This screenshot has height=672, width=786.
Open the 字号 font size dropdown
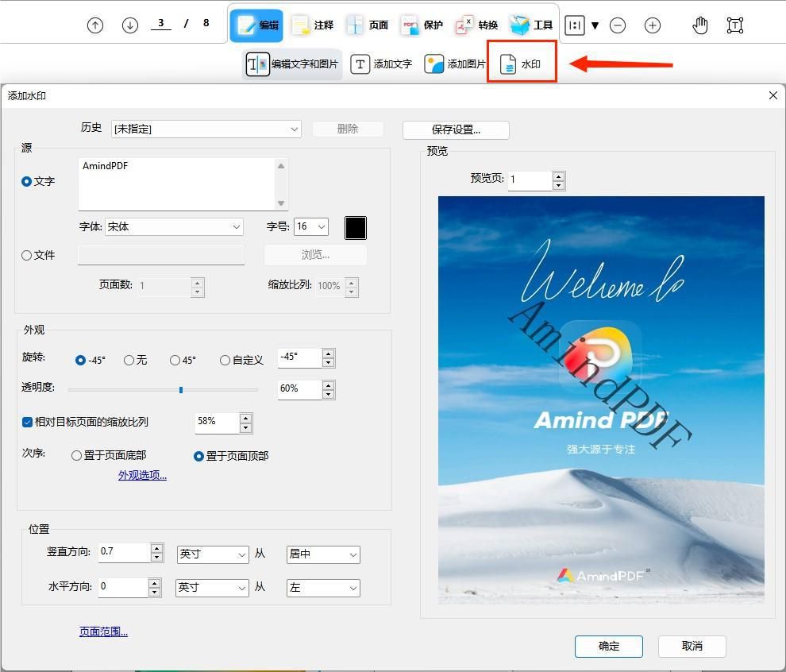(311, 226)
